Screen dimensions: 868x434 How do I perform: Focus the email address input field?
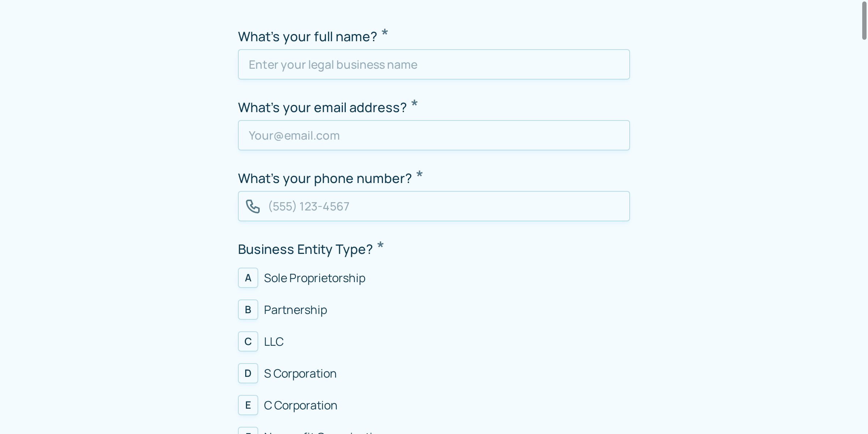(434, 136)
